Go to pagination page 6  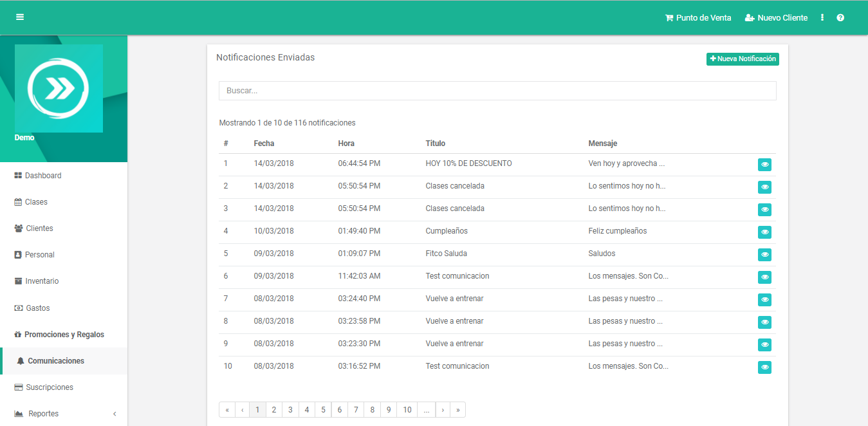[340, 410]
